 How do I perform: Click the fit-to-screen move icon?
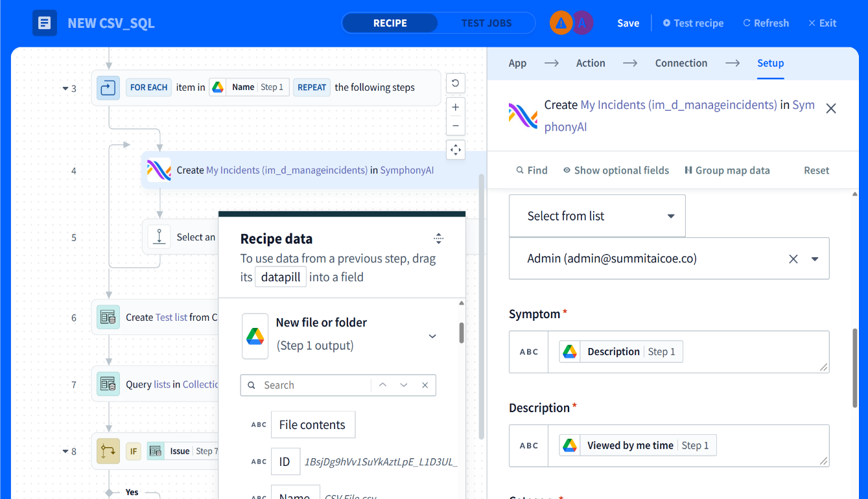click(x=456, y=150)
